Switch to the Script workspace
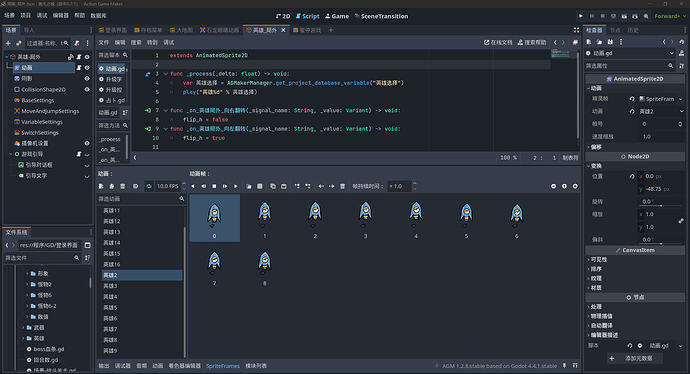690x374 pixels. 308,16
